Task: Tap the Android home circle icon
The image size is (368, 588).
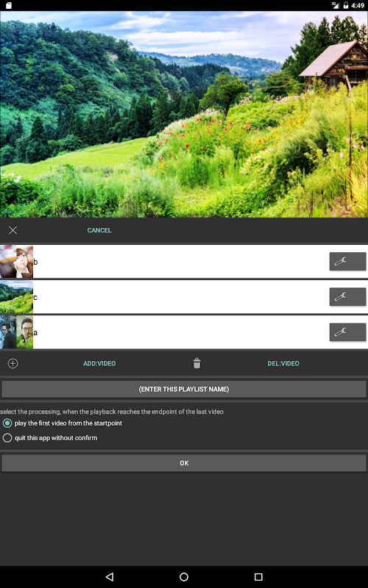Action: click(184, 577)
